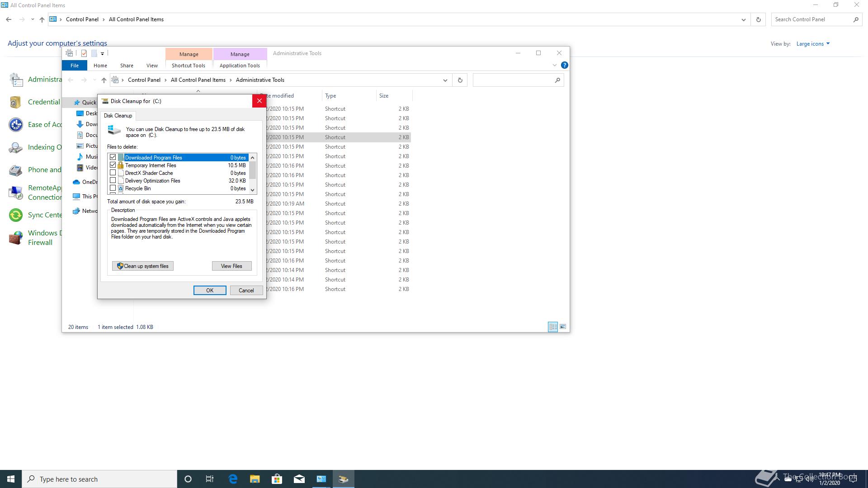
Task: Open RemoteApp and Desktop Connections icon
Action: 16,192
